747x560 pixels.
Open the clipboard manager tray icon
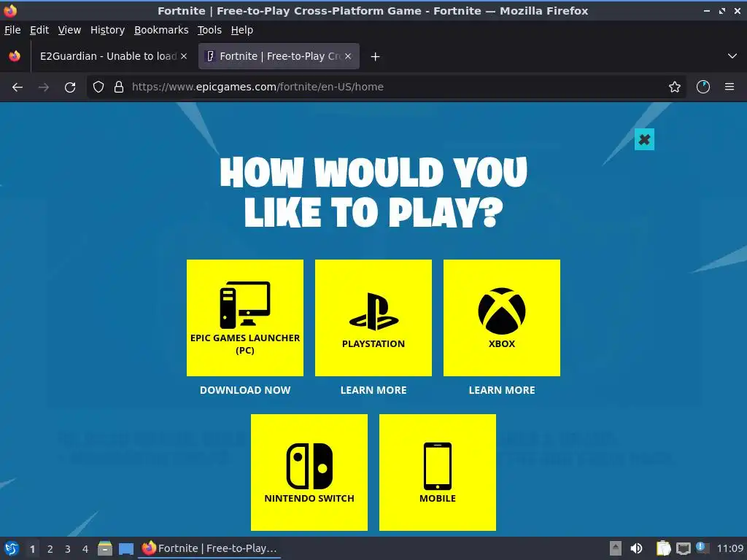pos(664,548)
